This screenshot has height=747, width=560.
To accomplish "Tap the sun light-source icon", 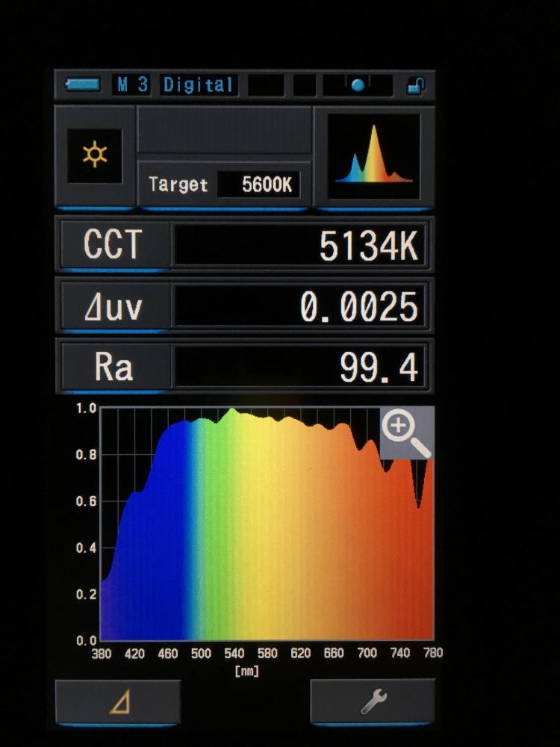I will [x=95, y=155].
